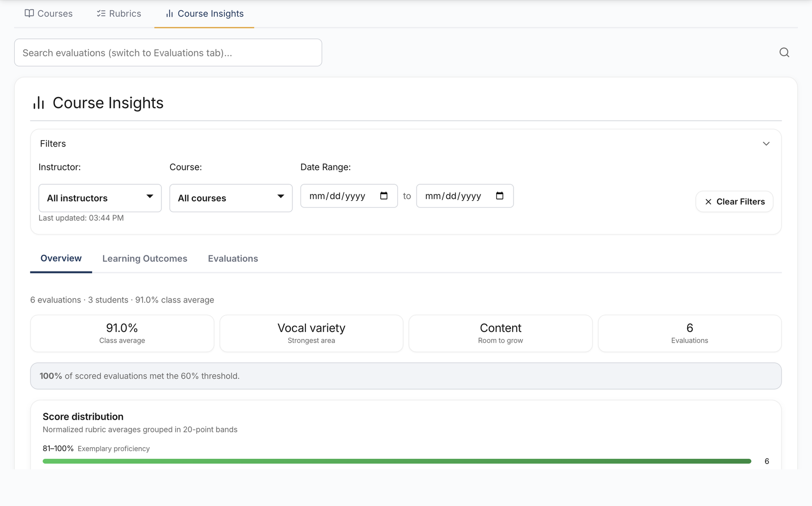Focus the search evaluations field
812x506 pixels.
click(168, 53)
